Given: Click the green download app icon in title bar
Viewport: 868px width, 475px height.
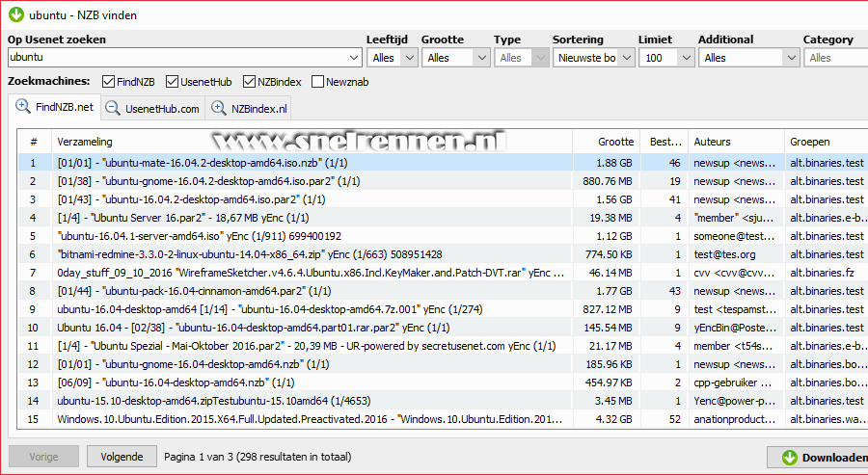Looking at the screenshot, I should tap(16, 14).
